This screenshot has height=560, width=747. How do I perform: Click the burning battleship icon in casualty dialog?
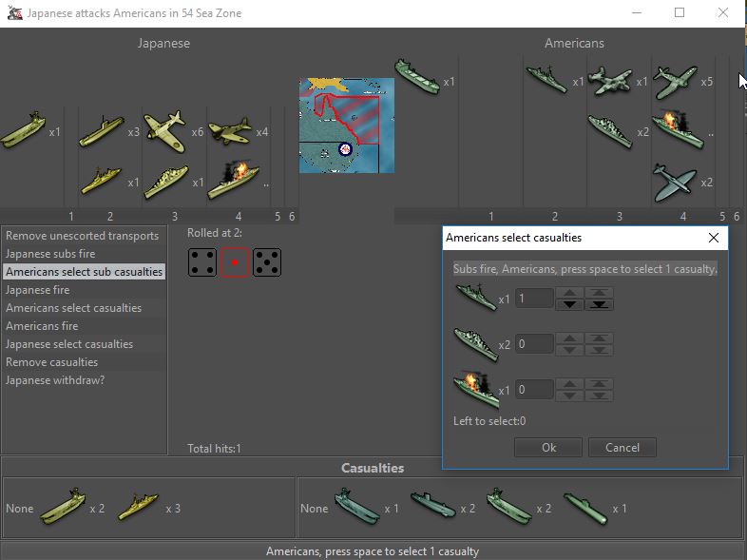click(476, 389)
